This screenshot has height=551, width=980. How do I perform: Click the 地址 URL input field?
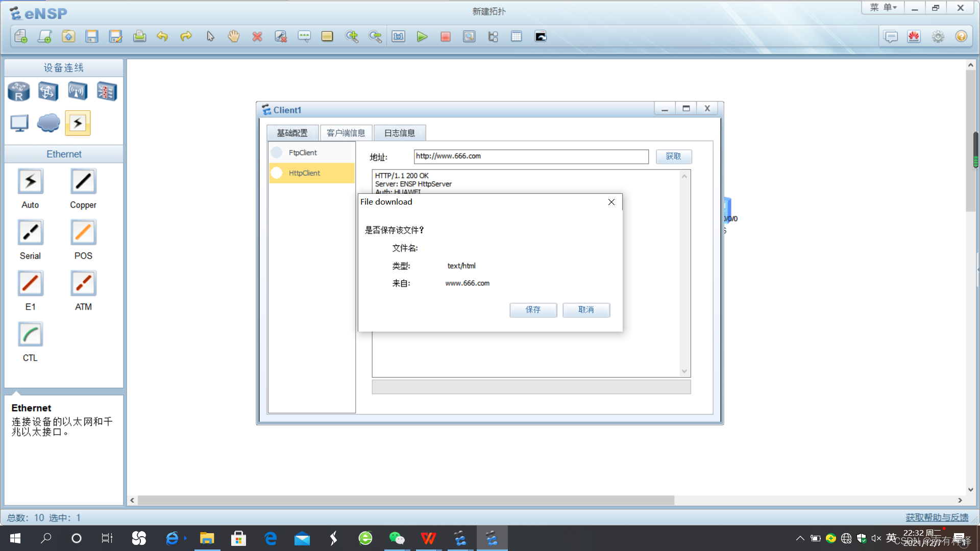tap(531, 157)
